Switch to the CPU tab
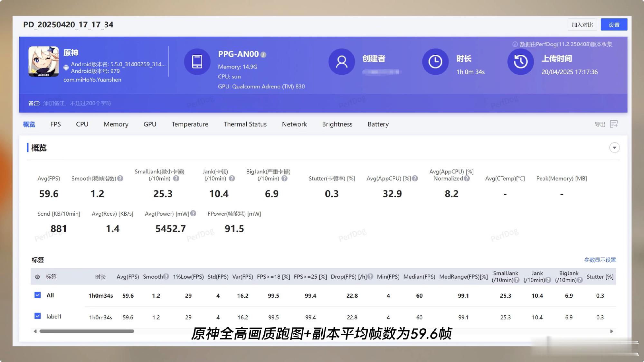Screen dimensions: 644x362 (x=82, y=124)
